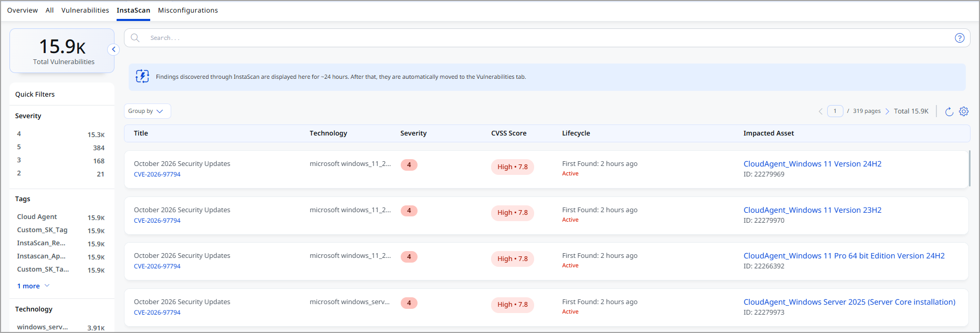The height and width of the screenshot is (333, 980).
Task: Go to the previous page arrow
Action: [x=820, y=111]
